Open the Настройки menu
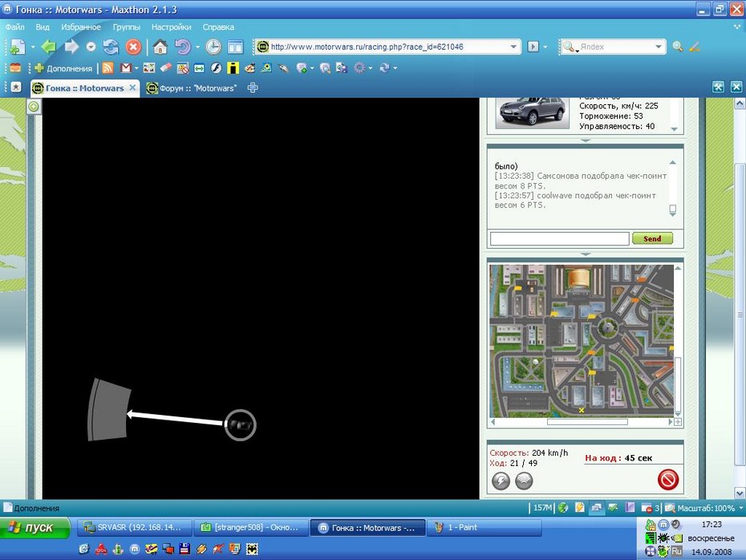Screen dimensions: 746x560 click(x=172, y=27)
